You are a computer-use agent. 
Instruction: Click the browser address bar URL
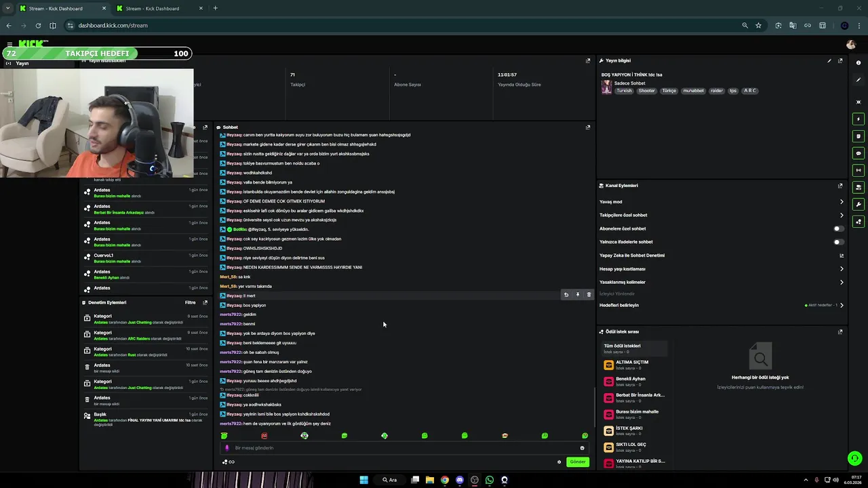tap(113, 25)
